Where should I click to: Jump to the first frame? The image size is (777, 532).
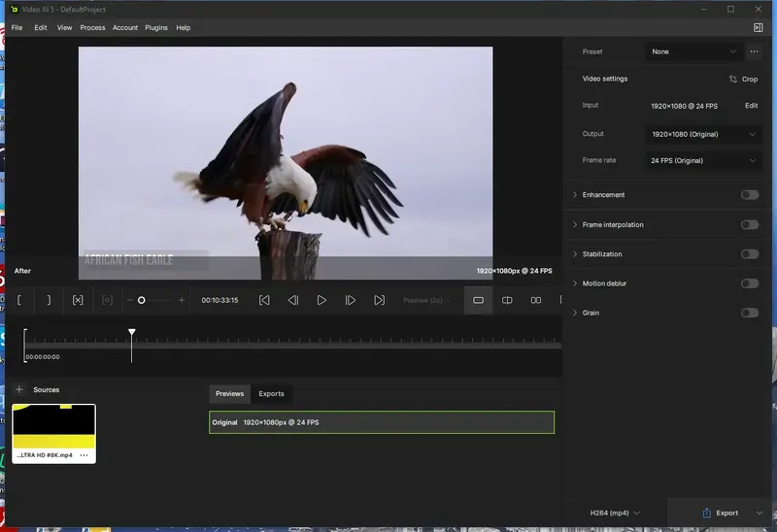pos(264,301)
